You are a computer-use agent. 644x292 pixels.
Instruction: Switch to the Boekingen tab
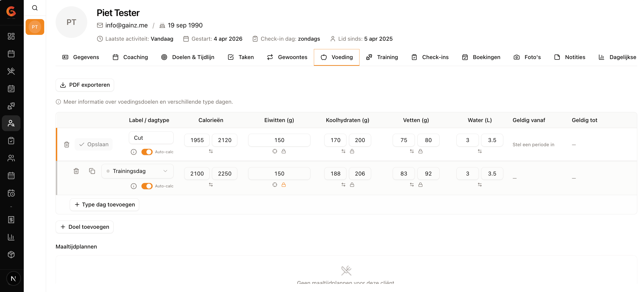pyautogui.click(x=481, y=57)
